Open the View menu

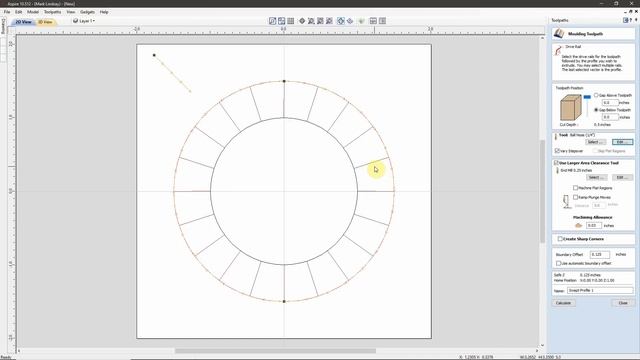point(71,12)
